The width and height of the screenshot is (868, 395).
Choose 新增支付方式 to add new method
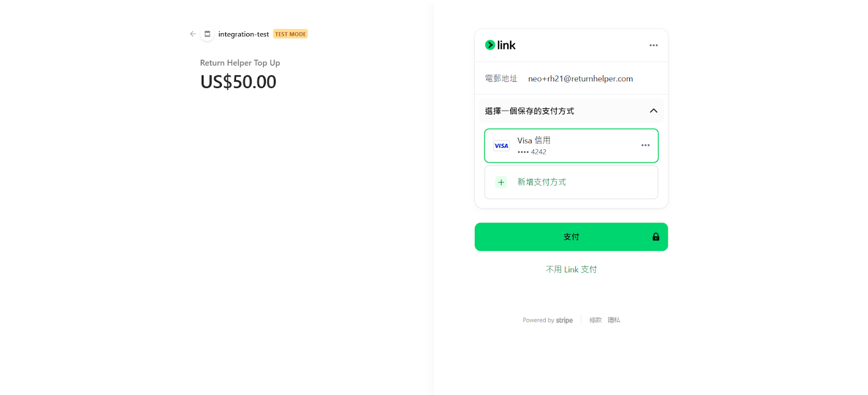pos(541,182)
